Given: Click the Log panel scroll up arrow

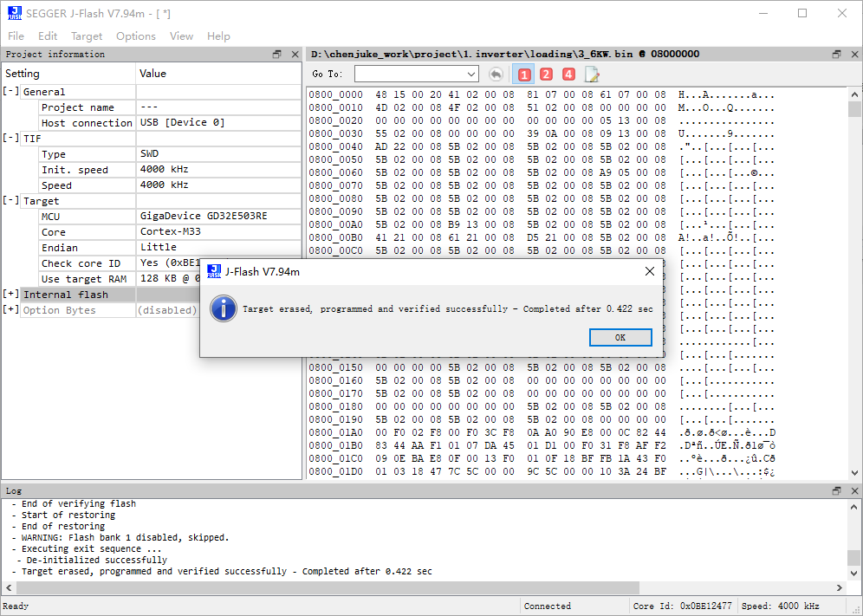Looking at the screenshot, I should (854, 506).
